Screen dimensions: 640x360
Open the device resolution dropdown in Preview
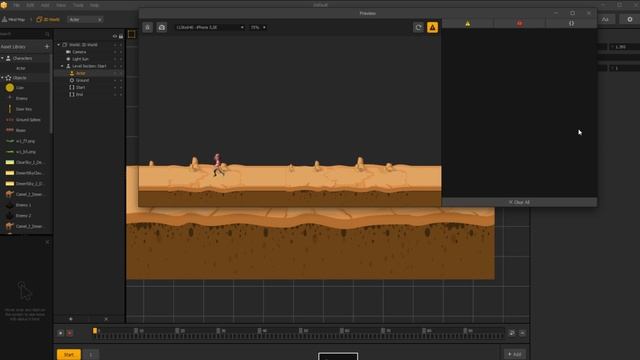(210, 27)
